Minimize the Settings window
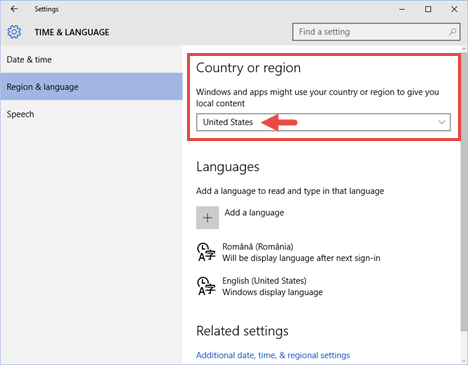The width and height of the screenshot is (468, 365). (x=402, y=9)
